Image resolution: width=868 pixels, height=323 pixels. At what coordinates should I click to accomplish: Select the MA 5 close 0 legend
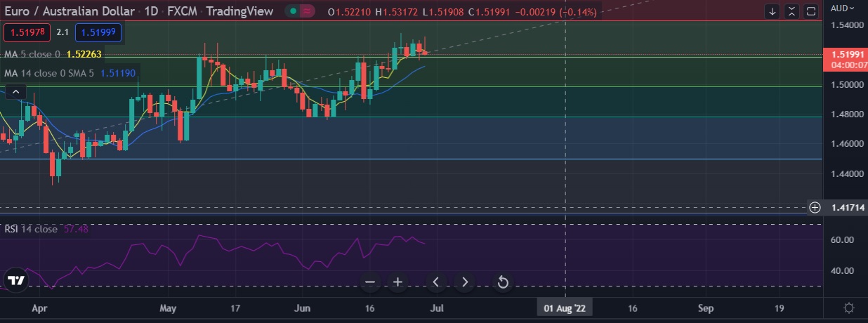32,53
